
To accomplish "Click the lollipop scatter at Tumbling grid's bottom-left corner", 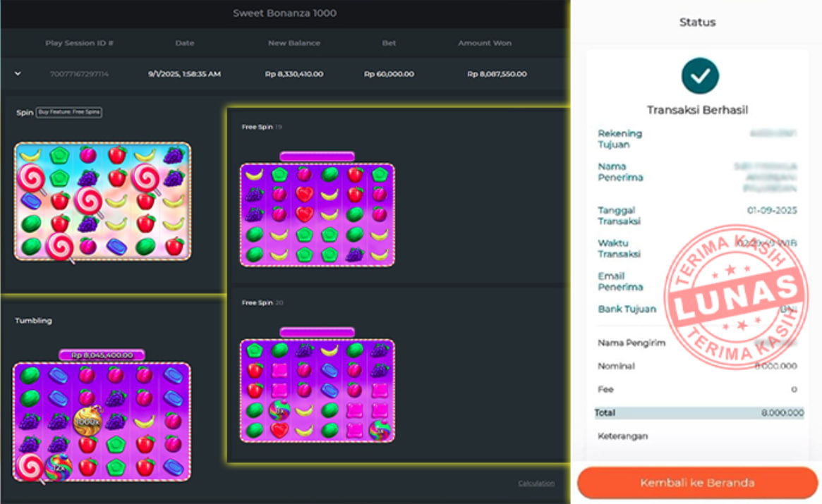I will pos(30,468).
